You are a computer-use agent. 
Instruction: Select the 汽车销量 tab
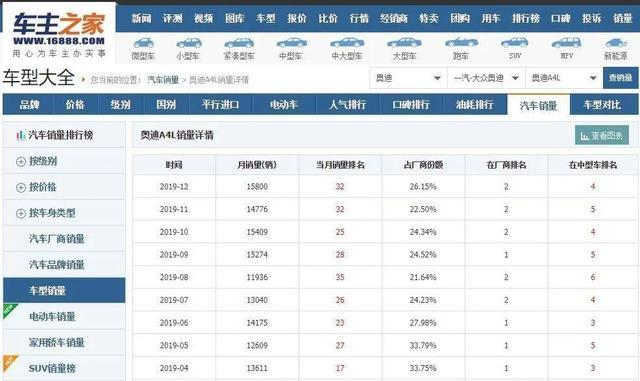click(x=538, y=105)
